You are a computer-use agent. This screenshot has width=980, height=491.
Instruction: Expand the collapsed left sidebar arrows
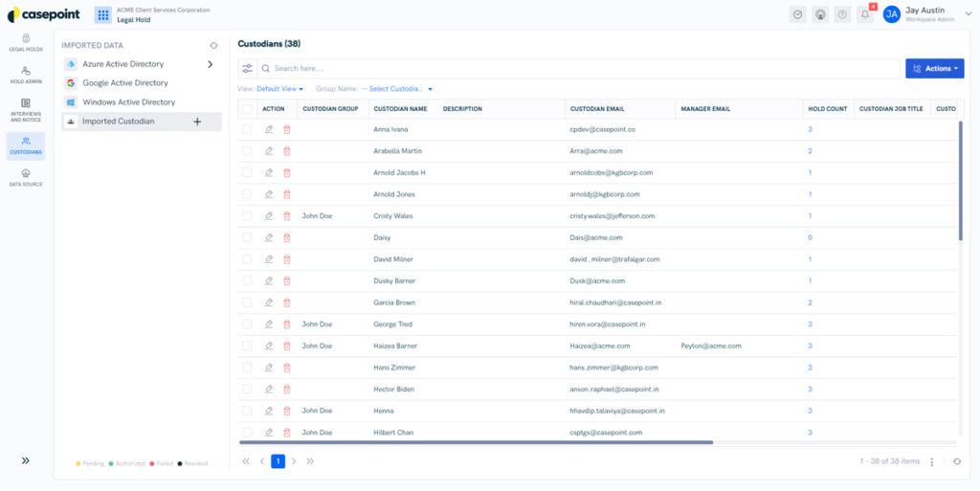[26, 460]
